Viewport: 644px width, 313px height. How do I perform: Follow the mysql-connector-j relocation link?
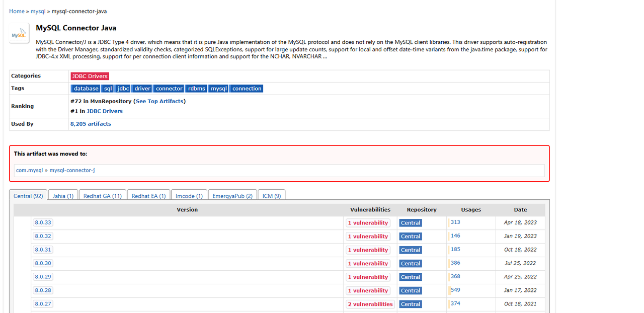pos(72,171)
